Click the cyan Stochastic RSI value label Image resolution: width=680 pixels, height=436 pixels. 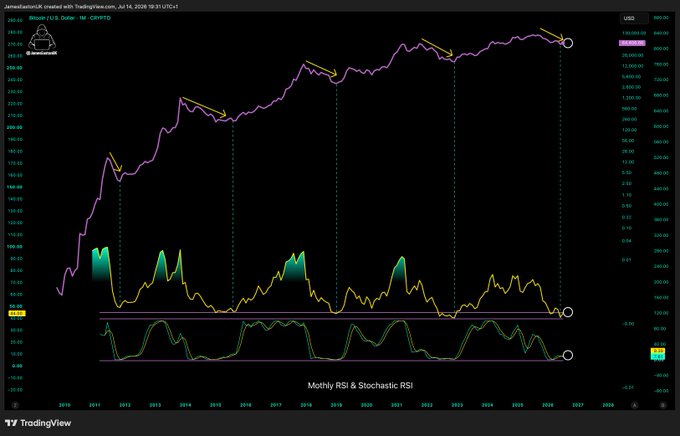pyautogui.click(x=658, y=357)
